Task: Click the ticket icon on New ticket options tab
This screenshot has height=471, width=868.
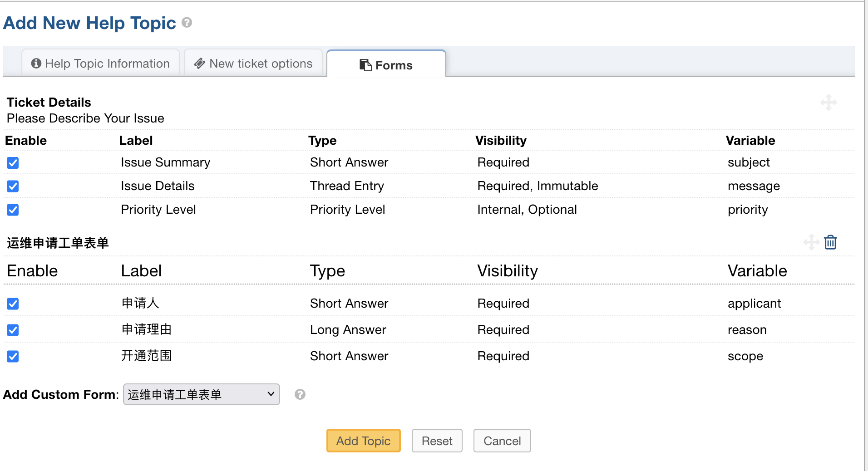Action: 199,64
